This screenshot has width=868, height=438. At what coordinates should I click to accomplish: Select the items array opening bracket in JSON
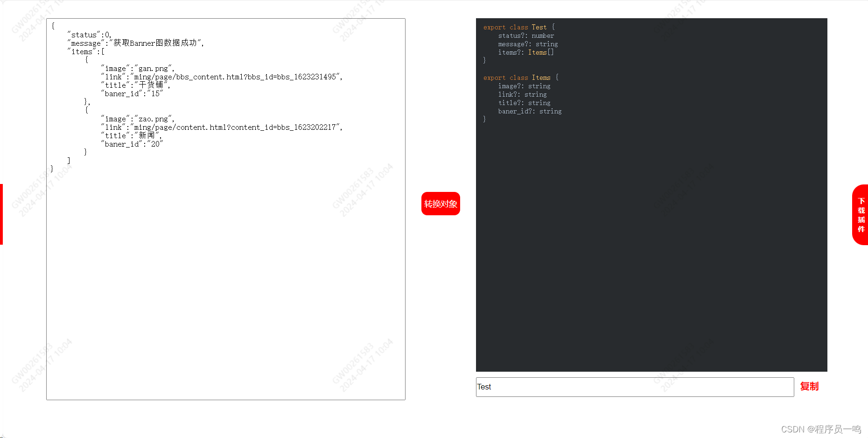point(102,51)
